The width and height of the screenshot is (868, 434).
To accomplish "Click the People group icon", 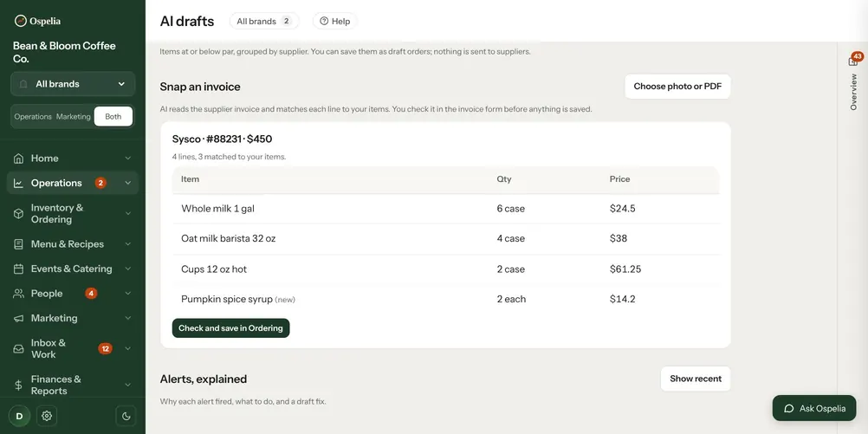I will [18, 294].
